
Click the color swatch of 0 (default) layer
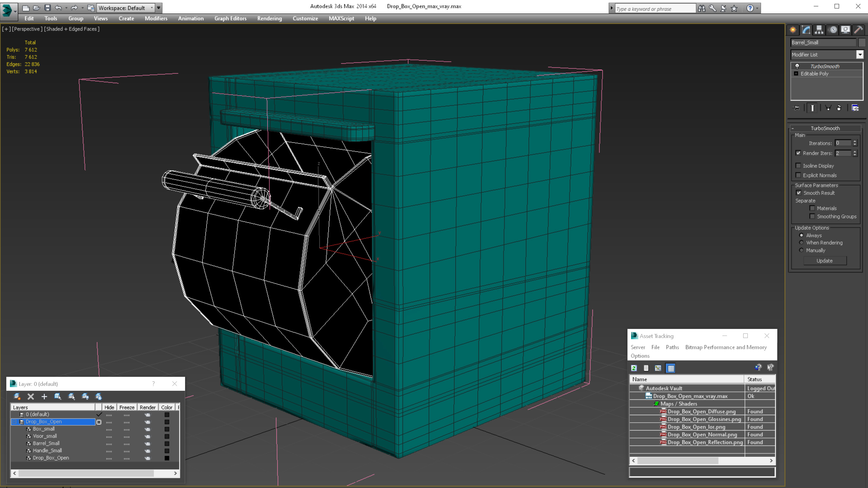click(167, 414)
